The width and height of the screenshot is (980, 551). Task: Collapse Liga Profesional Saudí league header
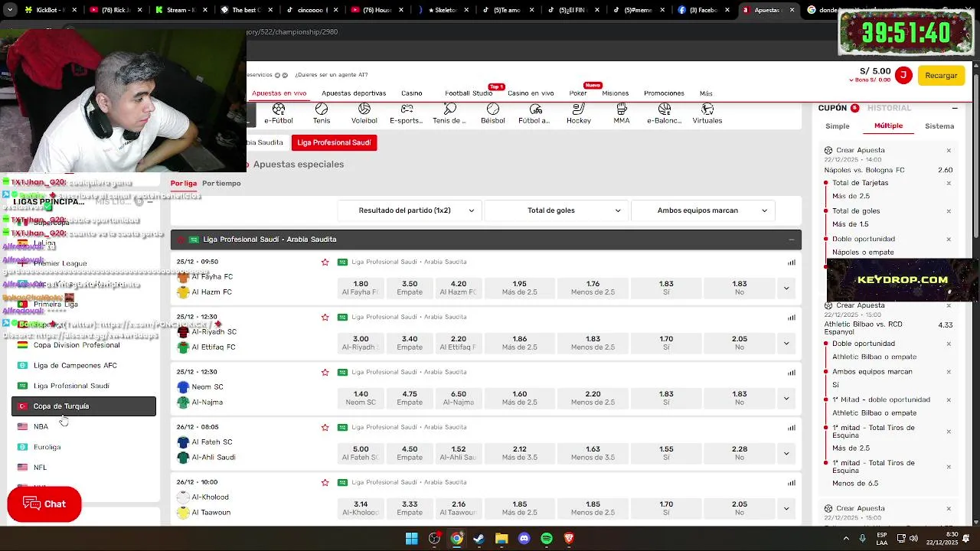pyautogui.click(x=791, y=240)
